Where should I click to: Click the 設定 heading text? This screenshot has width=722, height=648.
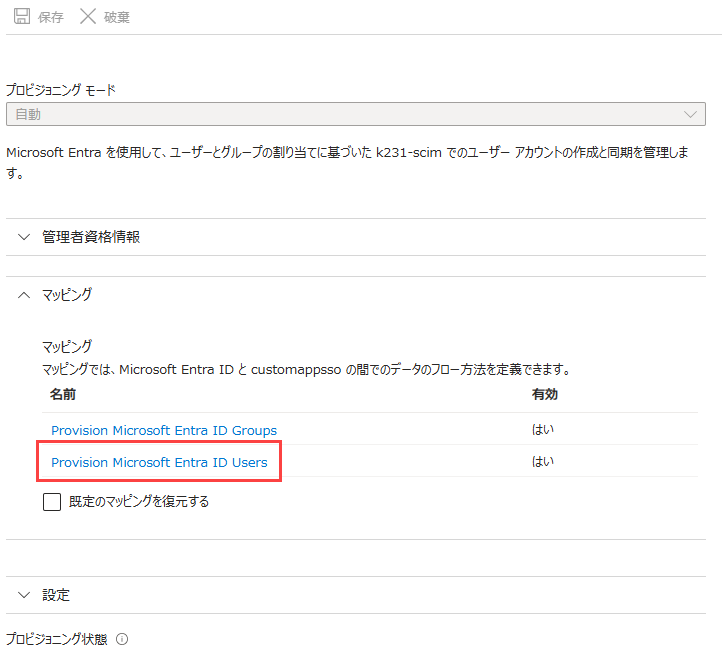(x=56, y=595)
